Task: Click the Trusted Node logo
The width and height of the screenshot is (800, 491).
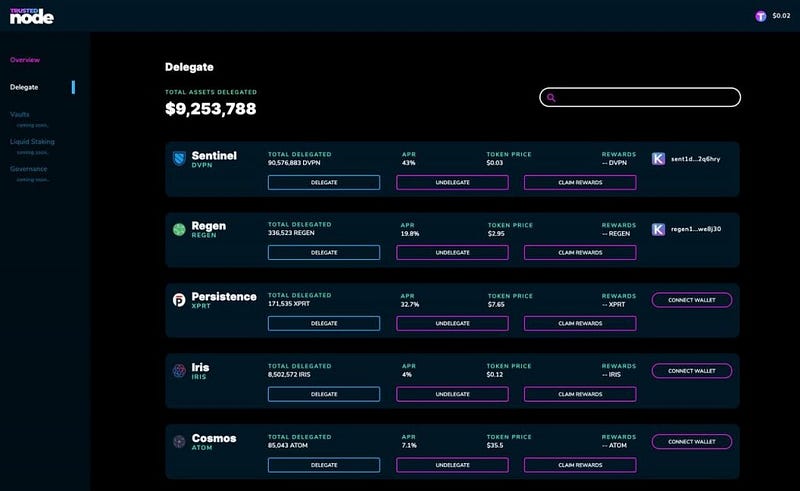Action: click(x=31, y=16)
